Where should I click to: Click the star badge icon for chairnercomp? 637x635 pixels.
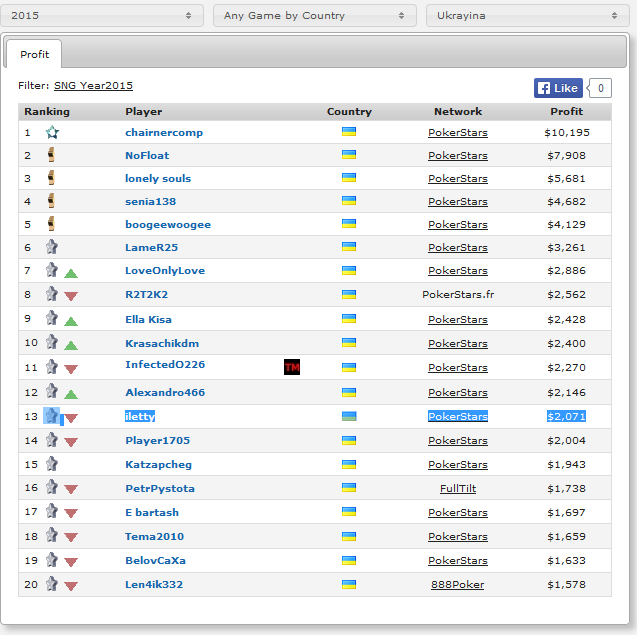[52, 132]
